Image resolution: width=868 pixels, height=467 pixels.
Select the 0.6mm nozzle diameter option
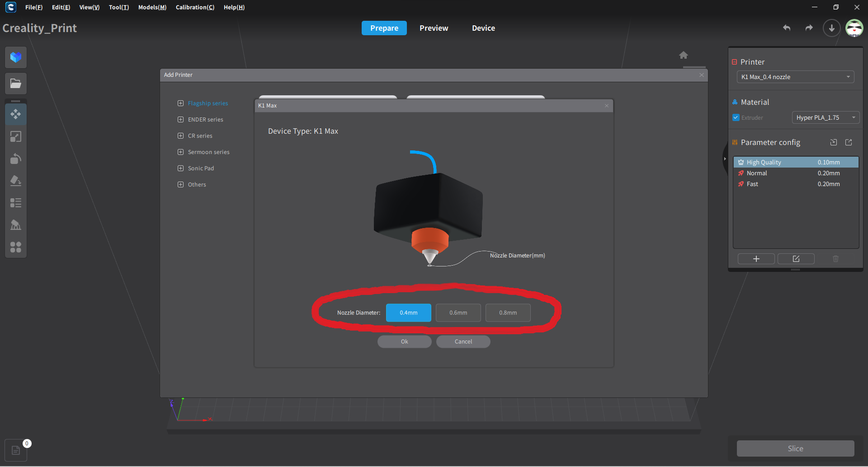pyautogui.click(x=458, y=312)
